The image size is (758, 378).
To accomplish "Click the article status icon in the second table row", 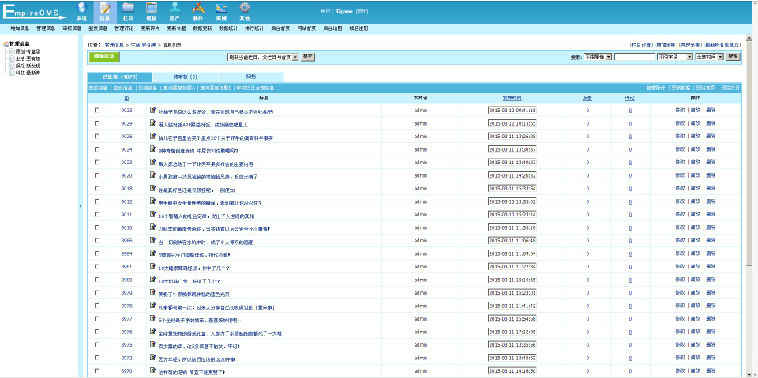I will [x=153, y=123].
